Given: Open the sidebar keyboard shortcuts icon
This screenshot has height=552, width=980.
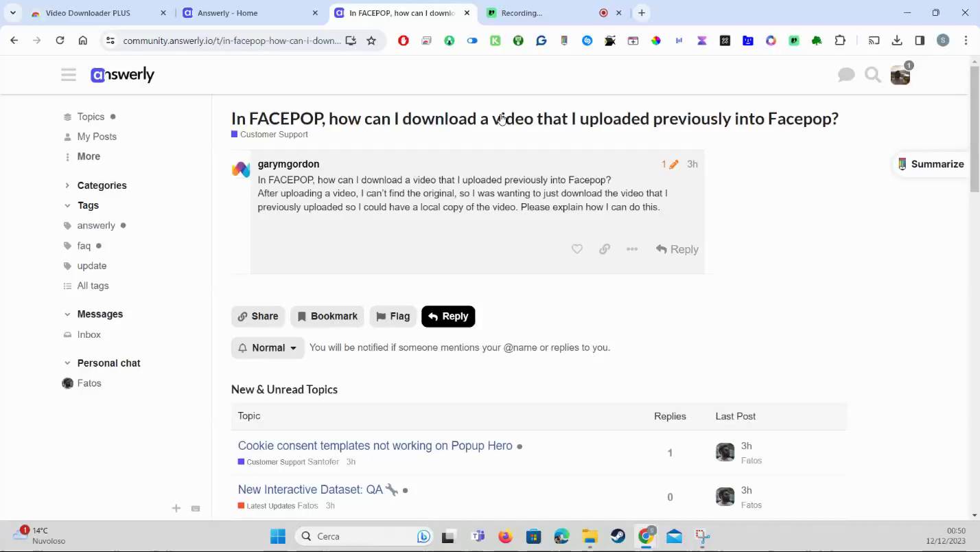Looking at the screenshot, I should 196,508.
